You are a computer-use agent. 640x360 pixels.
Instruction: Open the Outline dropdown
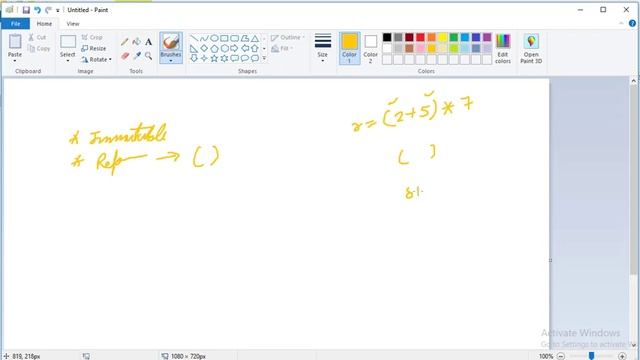(x=288, y=38)
